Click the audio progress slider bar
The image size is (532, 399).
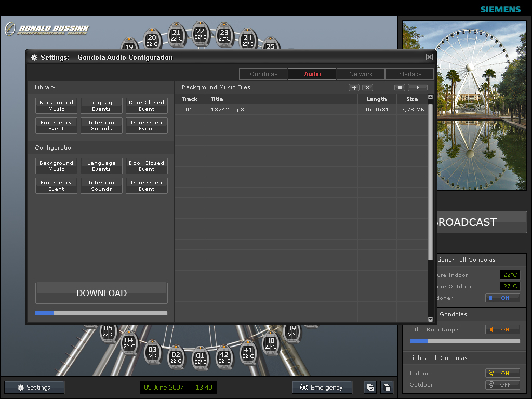pos(464,341)
